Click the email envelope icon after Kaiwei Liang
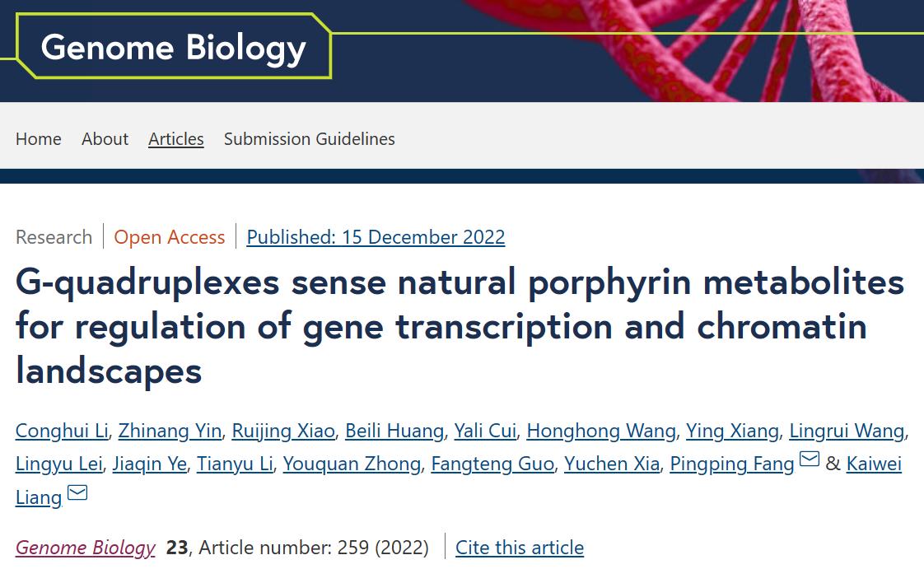The height and width of the screenshot is (569, 924). pyautogui.click(x=77, y=492)
